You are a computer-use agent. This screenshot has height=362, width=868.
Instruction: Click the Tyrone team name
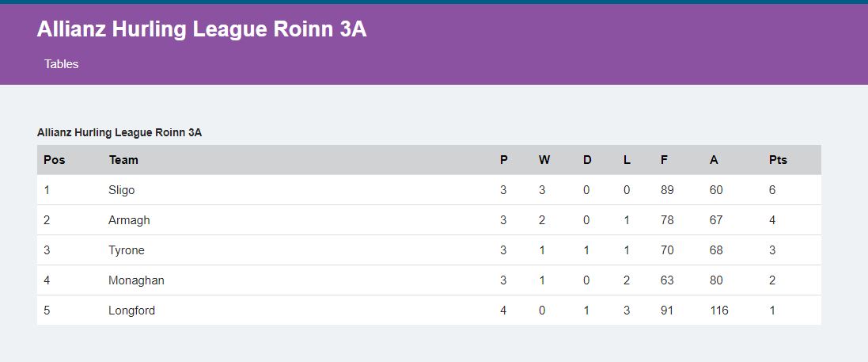click(127, 250)
